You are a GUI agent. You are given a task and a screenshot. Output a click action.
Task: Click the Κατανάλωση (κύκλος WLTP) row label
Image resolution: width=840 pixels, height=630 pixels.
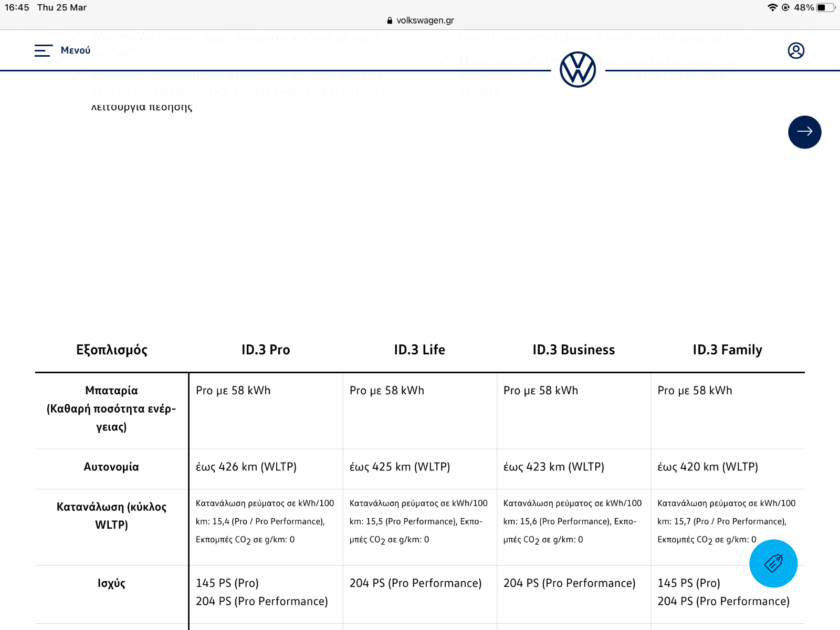coord(111,516)
